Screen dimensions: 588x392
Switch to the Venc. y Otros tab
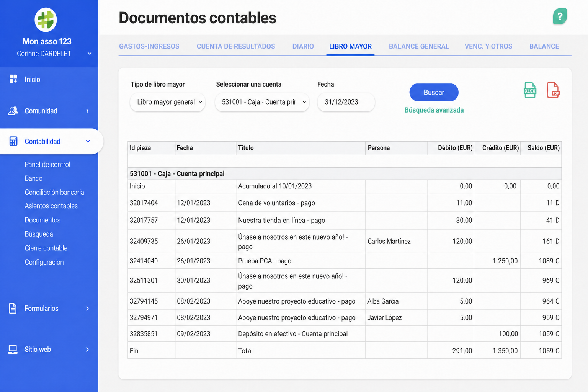point(488,46)
